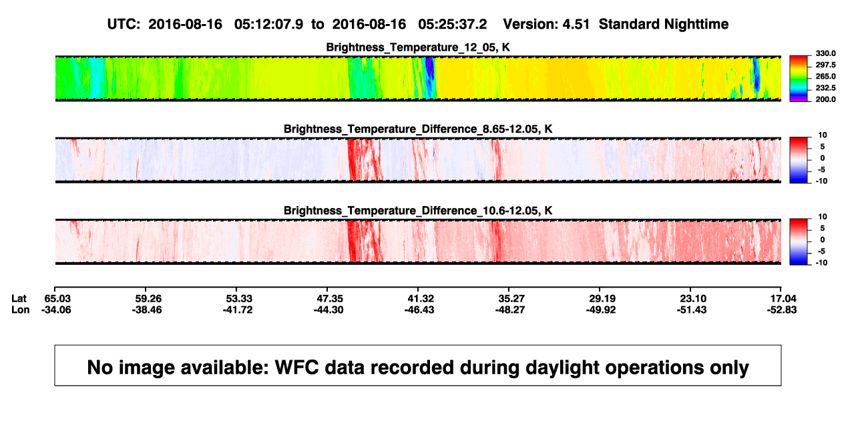Click the 200.0 colorbar minimum label
This screenshot has width=868, height=445.
coord(825,99)
